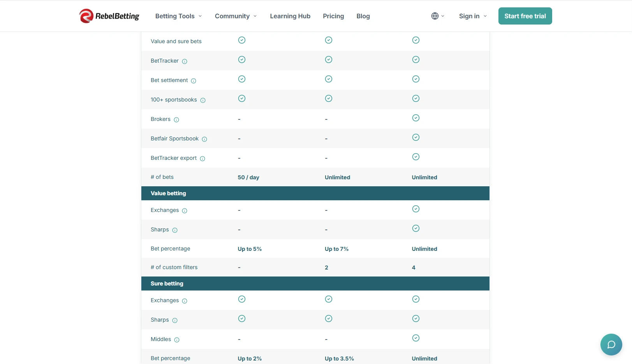
Task: Open the Sign in dropdown
Action: click(x=473, y=16)
